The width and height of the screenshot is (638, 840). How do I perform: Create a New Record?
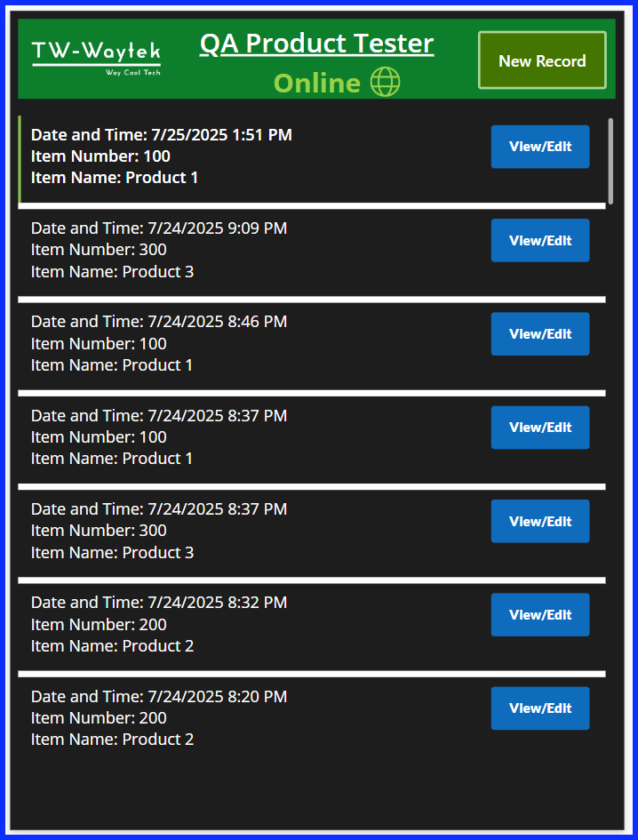click(542, 60)
